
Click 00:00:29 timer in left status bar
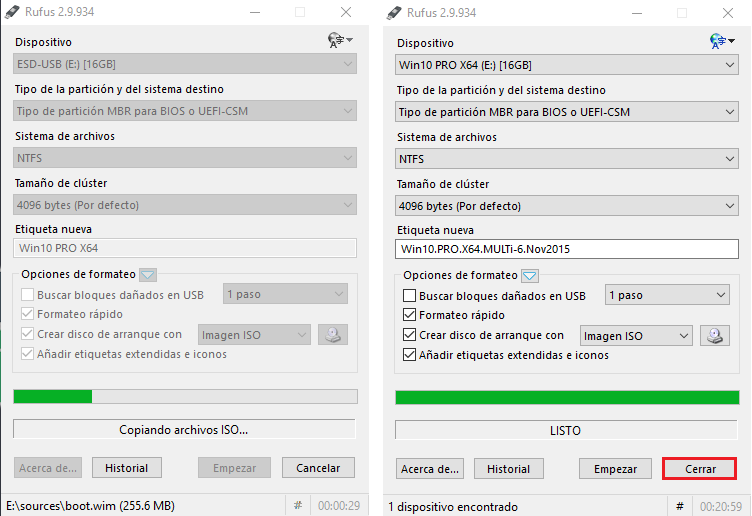pyautogui.click(x=339, y=505)
